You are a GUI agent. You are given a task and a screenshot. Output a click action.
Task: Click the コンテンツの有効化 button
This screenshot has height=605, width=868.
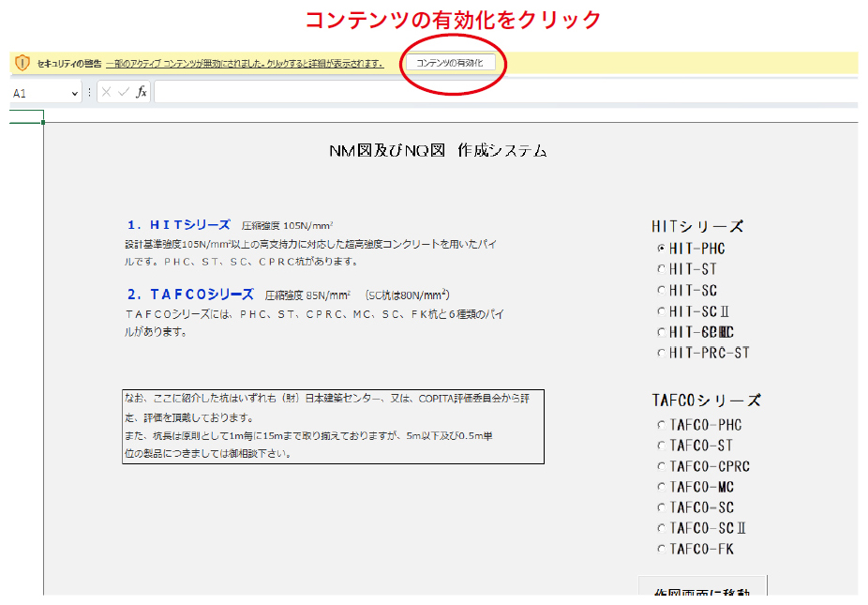[x=450, y=63]
